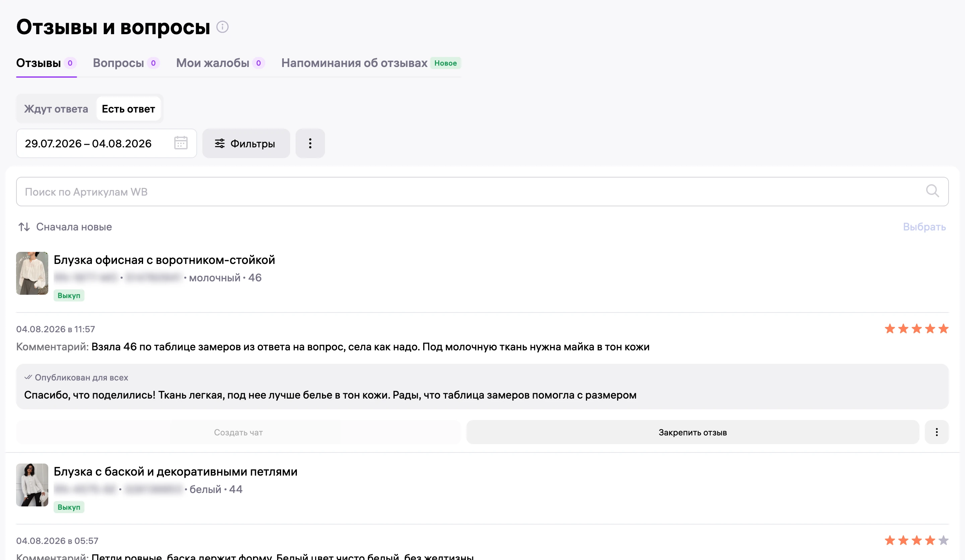
Task: Click the info icon beside page title
Action: coord(222,27)
